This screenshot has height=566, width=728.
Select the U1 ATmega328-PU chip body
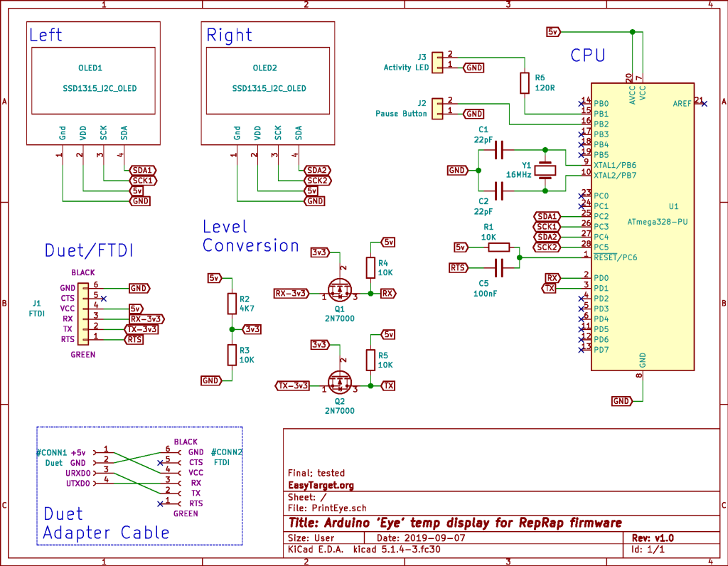tap(643, 227)
